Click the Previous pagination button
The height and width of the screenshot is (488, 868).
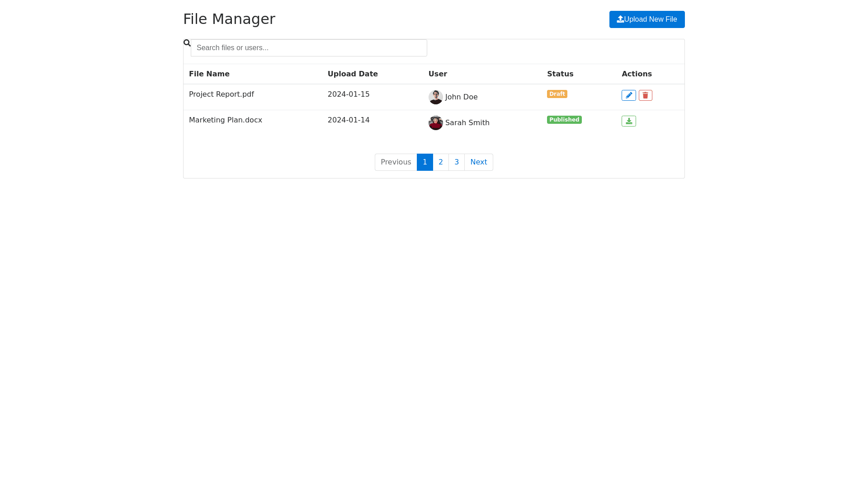(x=396, y=162)
